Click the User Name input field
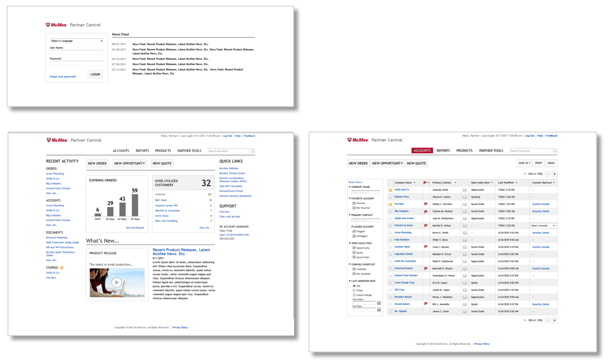This screenshot has height=364, width=612. pyautogui.click(x=77, y=52)
